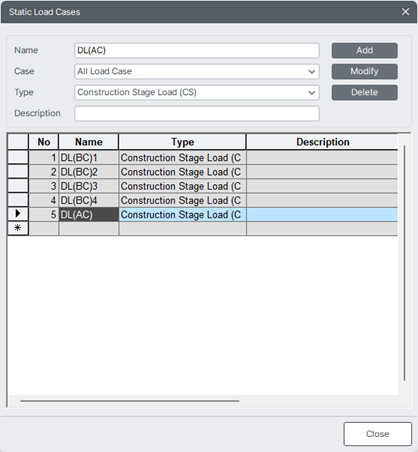Delete the selected load case
Image resolution: width=418 pixels, height=452 pixels.
pyautogui.click(x=364, y=92)
